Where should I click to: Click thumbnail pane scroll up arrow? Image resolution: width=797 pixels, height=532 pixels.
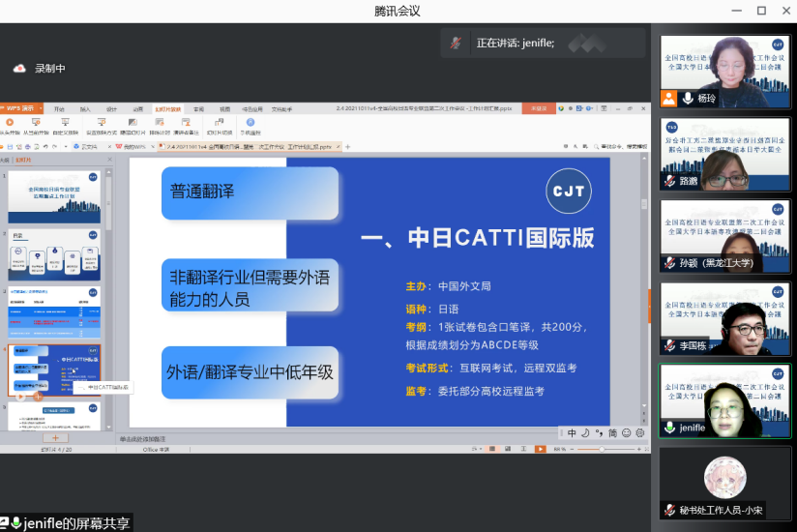108,173
